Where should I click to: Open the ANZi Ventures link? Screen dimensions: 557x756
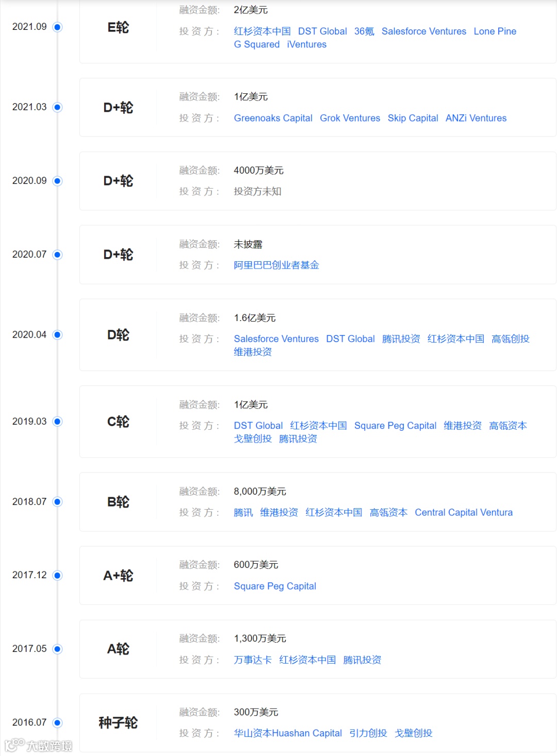coord(476,118)
